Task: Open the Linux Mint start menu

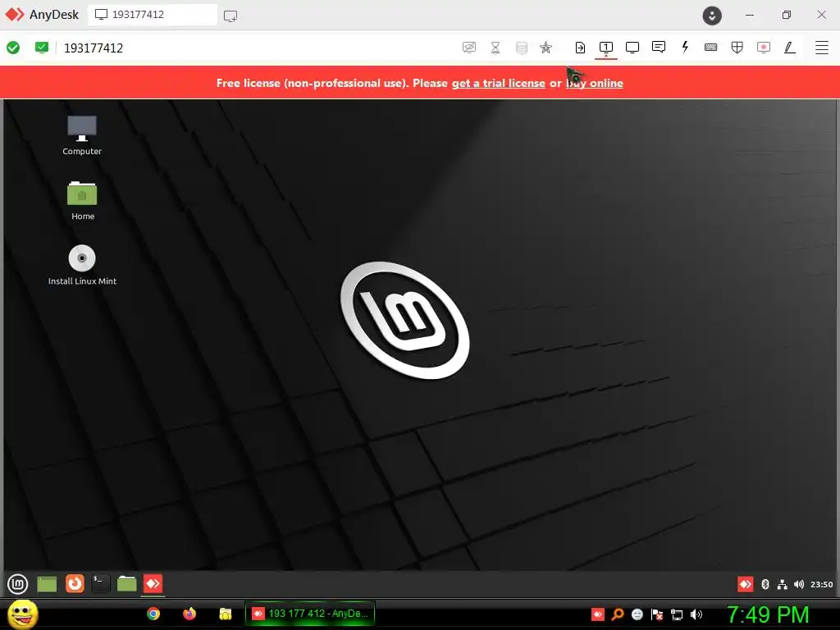Action: tap(18, 584)
